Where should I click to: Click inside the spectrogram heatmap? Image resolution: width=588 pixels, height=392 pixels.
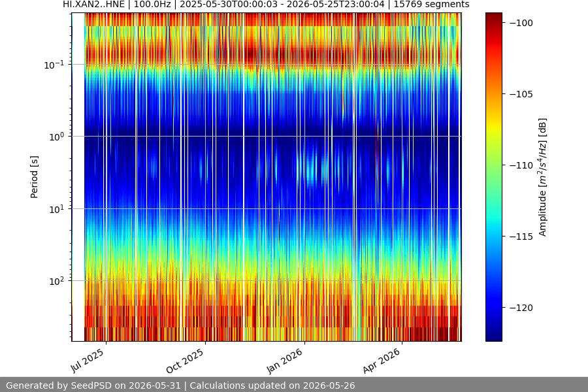click(x=267, y=177)
